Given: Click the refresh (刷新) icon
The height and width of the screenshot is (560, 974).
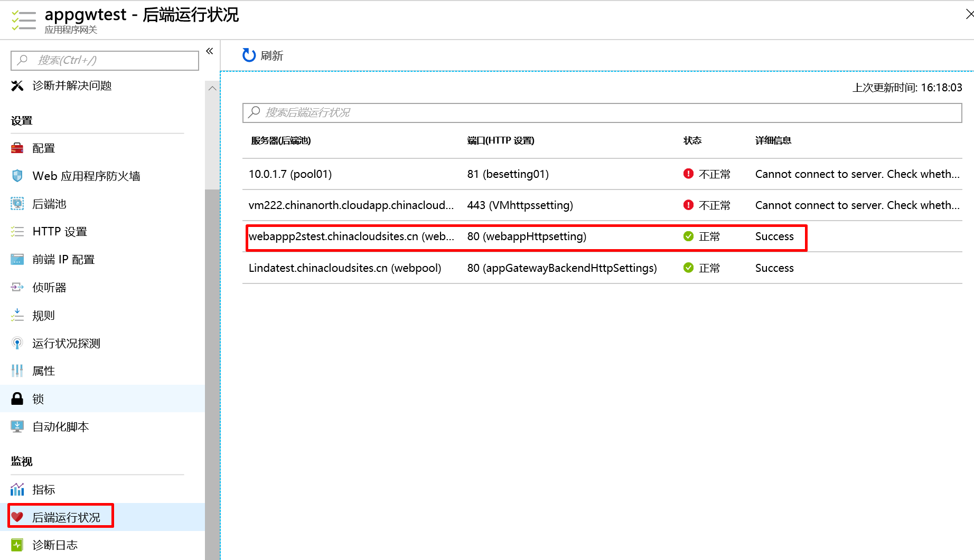Looking at the screenshot, I should [x=249, y=55].
